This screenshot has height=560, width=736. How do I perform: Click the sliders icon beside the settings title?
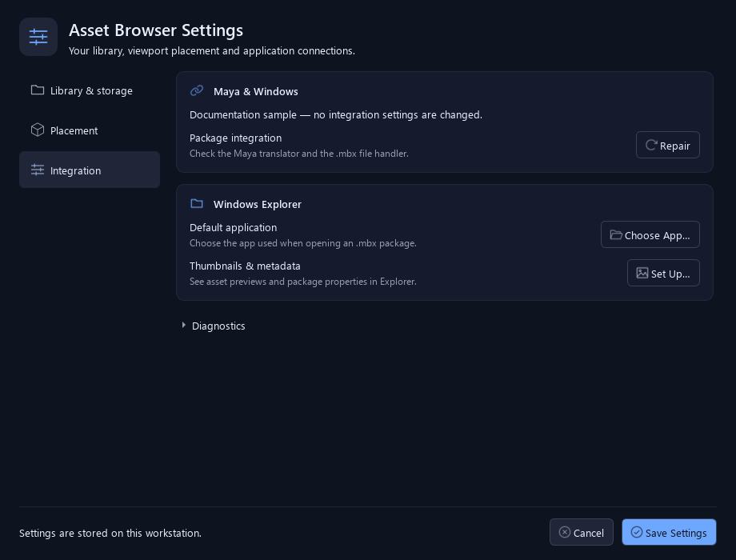tap(38, 37)
